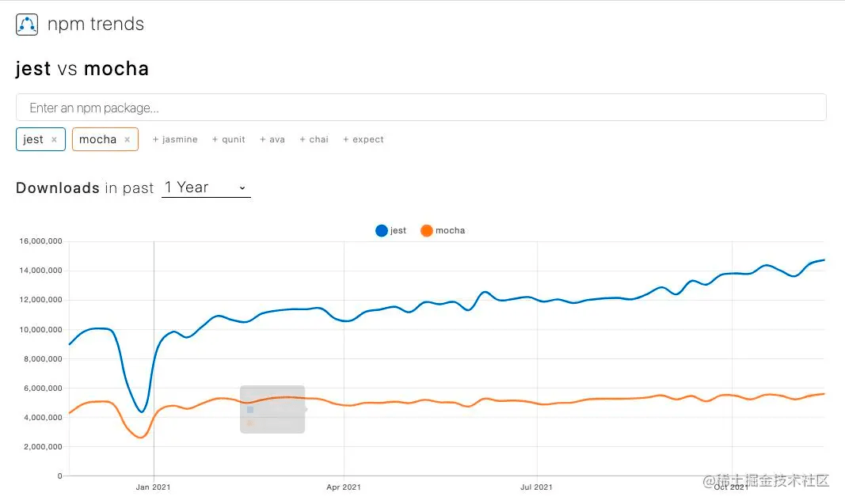This screenshot has height=504, width=845.
Task: Toggle jest series in chart legend
Action: (398, 230)
